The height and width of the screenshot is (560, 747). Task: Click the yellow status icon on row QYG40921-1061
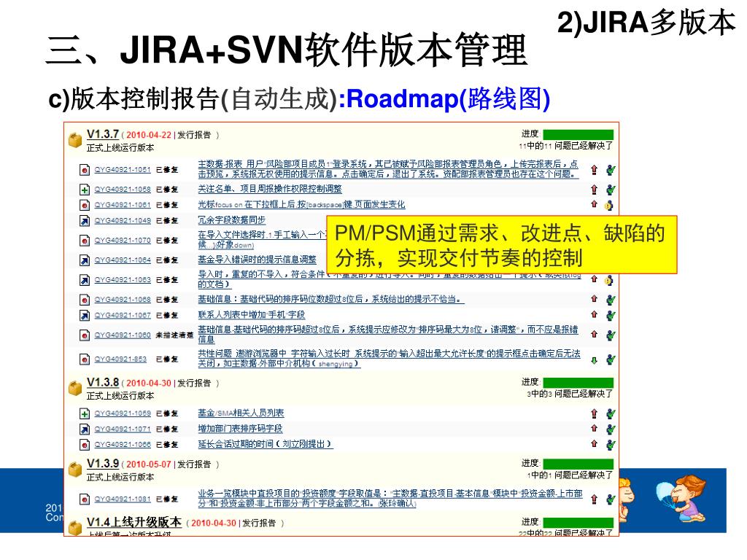(609, 206)
